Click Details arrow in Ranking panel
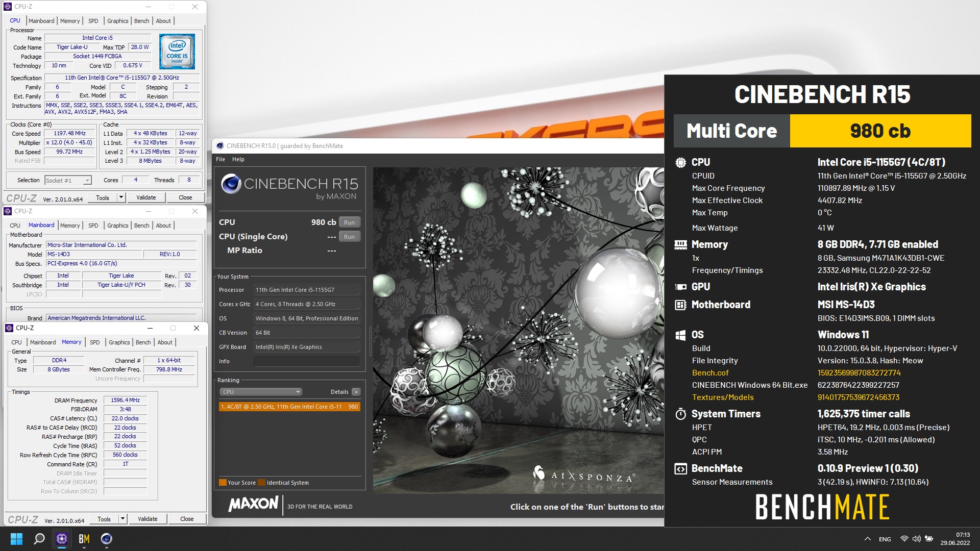This screenshot has width=980, height=551. click(x=356, y=392)
